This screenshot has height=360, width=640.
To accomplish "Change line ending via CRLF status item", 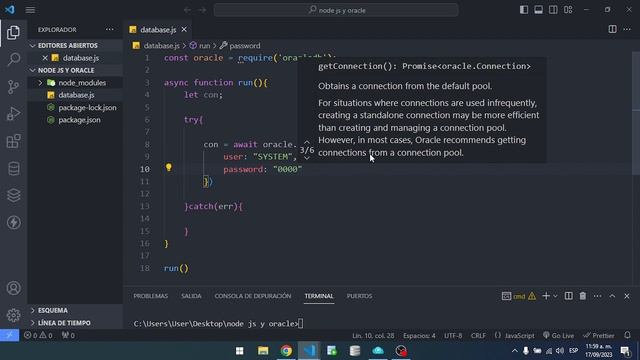I will pyautogui.click(x=478, y=336).
